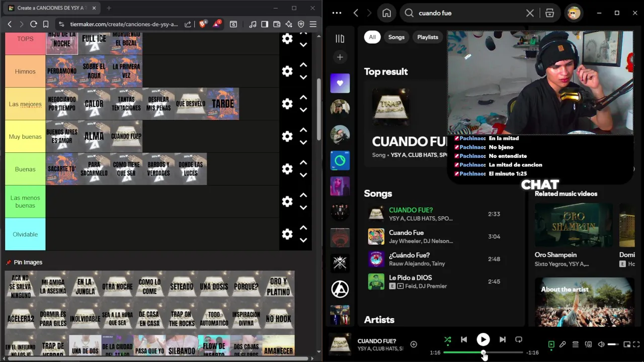Skip to next track in Spotify
This screenshot has height=362, width=644.
point(502,340)
